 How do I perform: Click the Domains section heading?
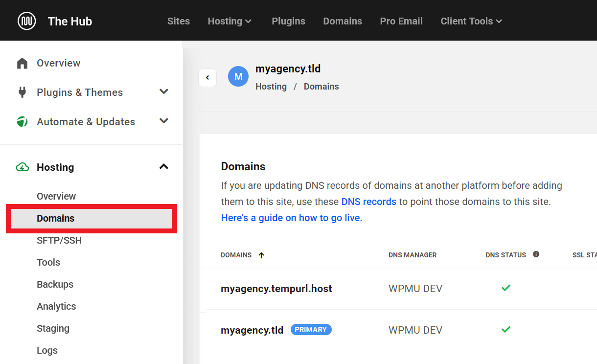pyautogui.click(x=243, y=166)
